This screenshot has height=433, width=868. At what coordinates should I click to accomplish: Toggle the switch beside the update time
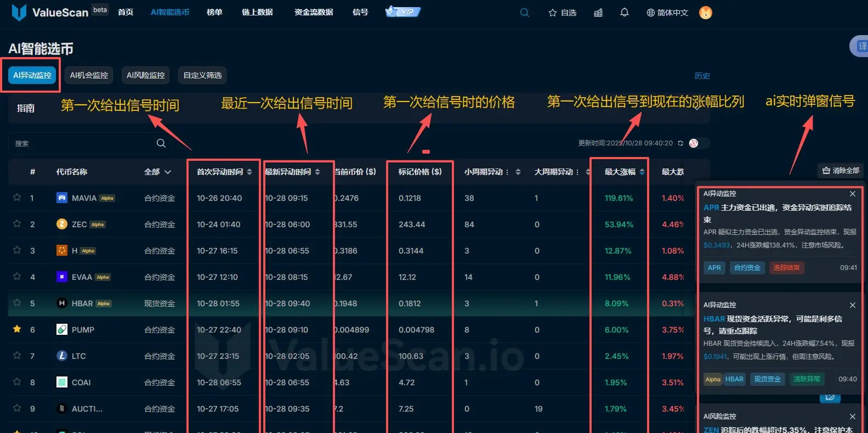point(699,143)
